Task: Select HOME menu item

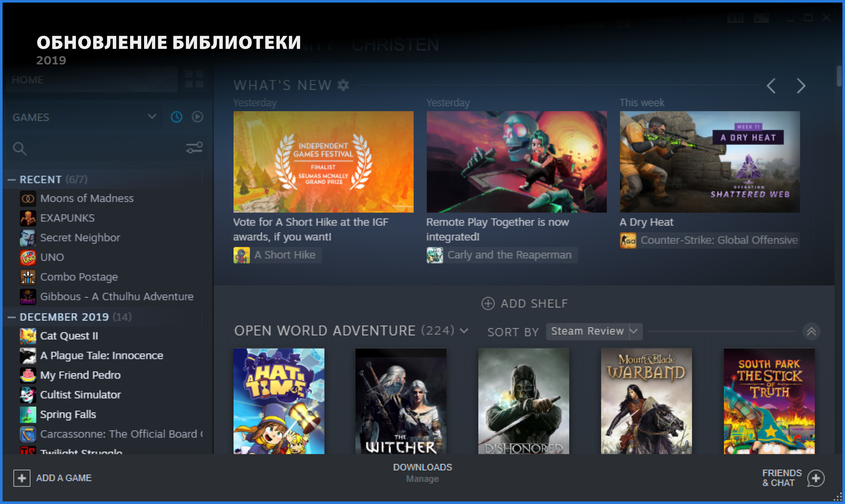Action: click(x=28, y=80)
